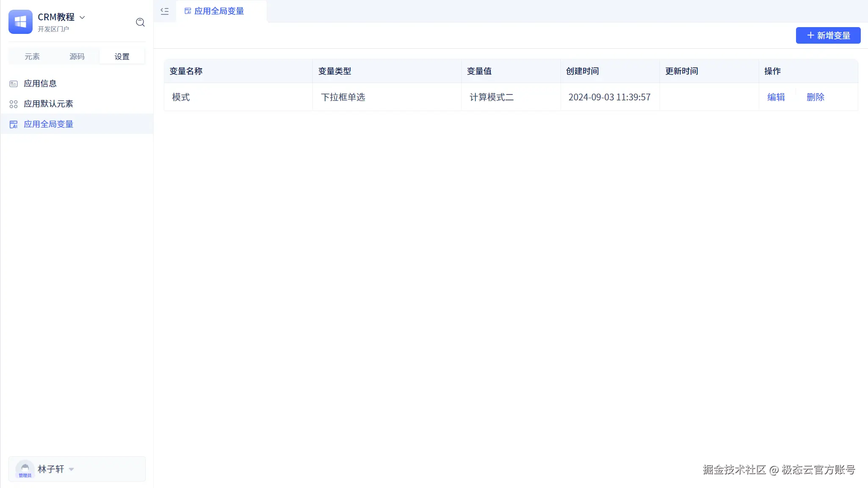Open the search magnifier icon in sidebar
The width and height of the screenshot is (868, 488).
[140, 22]
